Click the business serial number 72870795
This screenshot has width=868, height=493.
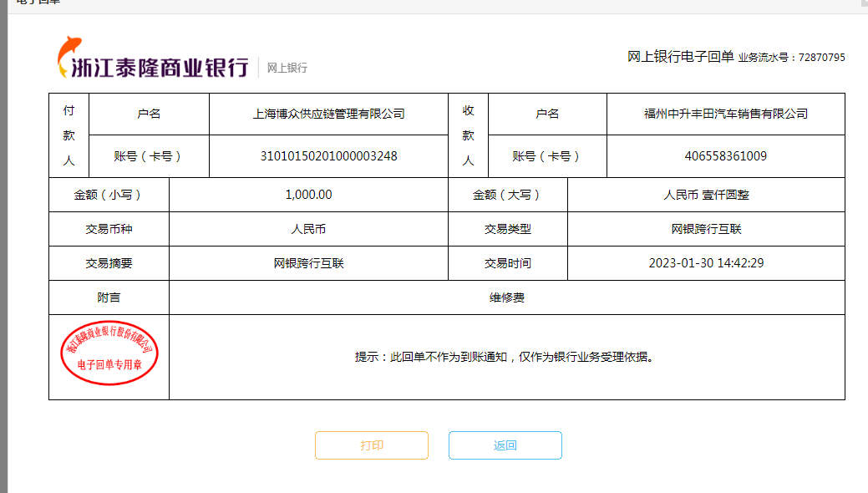(x=821, y=58)
